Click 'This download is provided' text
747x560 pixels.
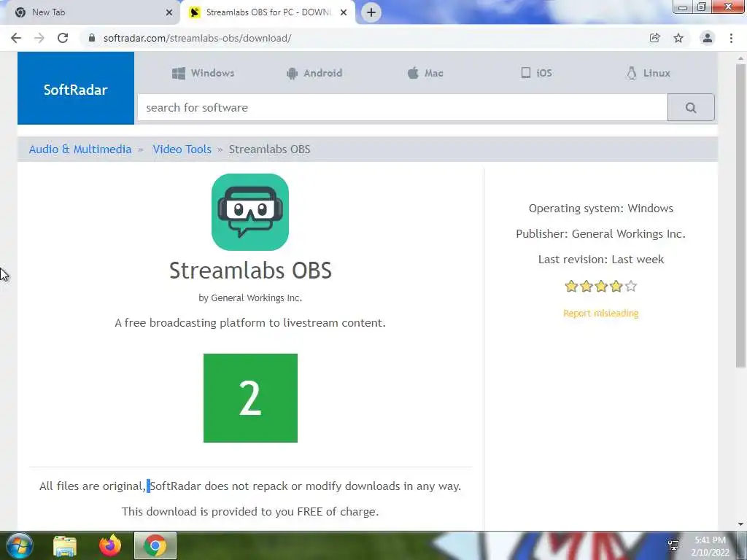(x=250, y=512)
